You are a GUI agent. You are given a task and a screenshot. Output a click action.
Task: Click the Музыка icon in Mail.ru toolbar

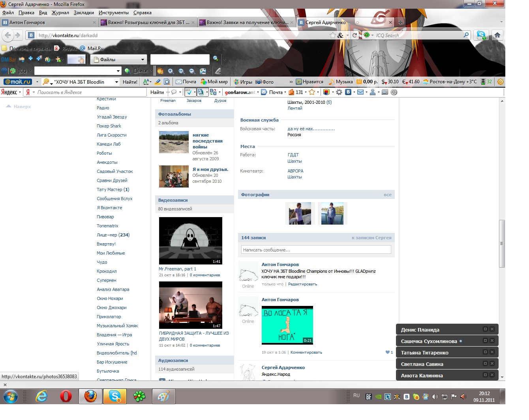tap(332, 82)
